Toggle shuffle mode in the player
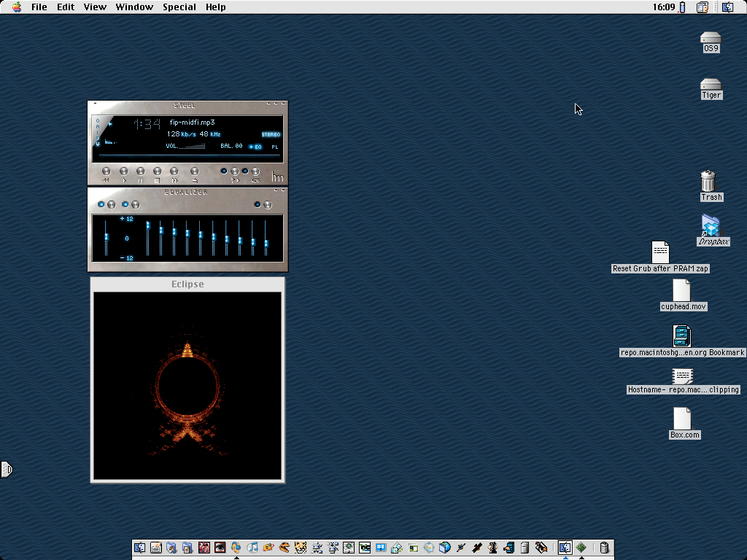Image resolution: width=747 pixels, height=560 pixels. tap(234, 172)
